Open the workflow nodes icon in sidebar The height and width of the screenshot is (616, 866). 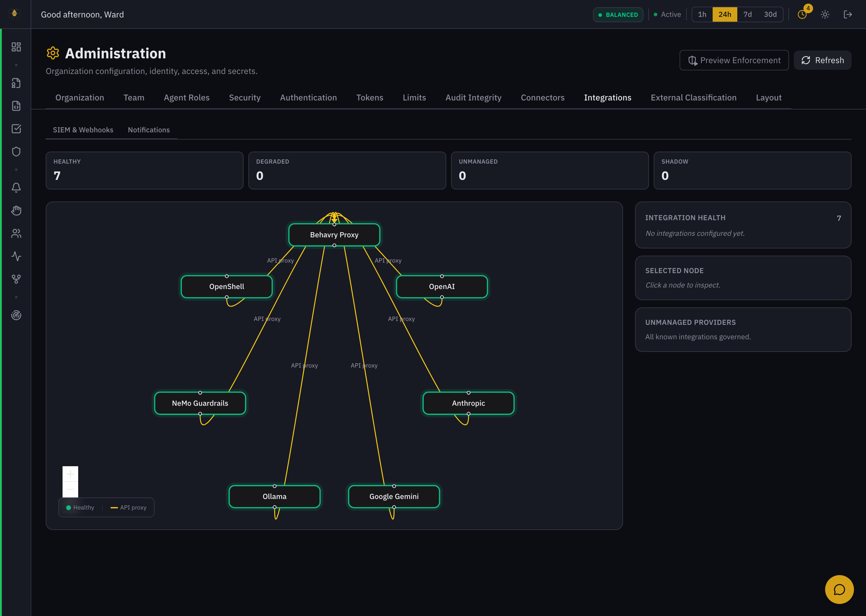click(x=16, y=279)
